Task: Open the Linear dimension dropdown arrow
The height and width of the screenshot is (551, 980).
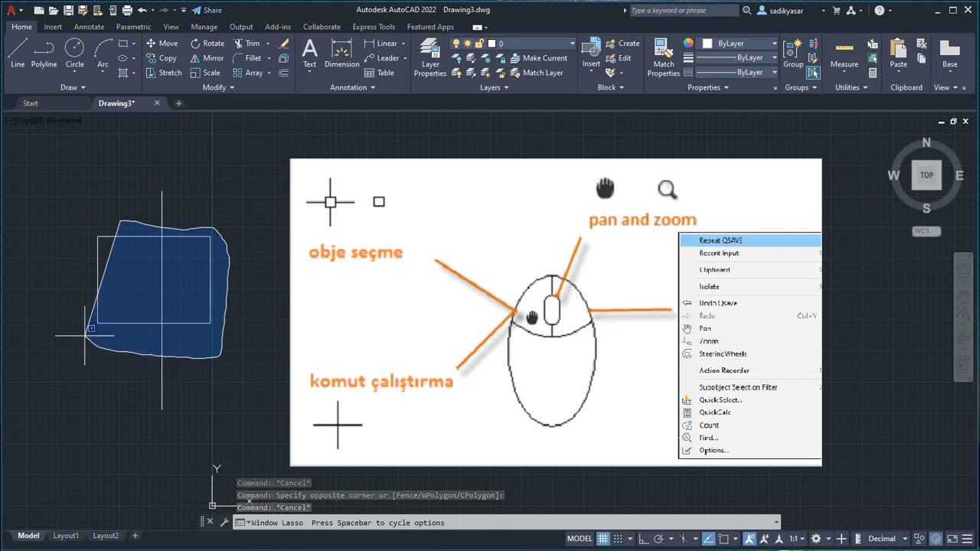Action: [x=403, y=44]
